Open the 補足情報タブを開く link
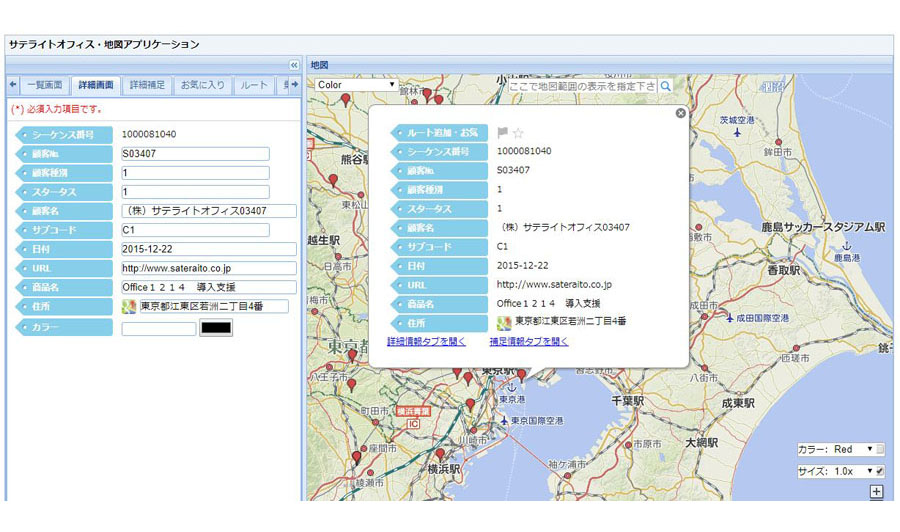 point(529,341)
